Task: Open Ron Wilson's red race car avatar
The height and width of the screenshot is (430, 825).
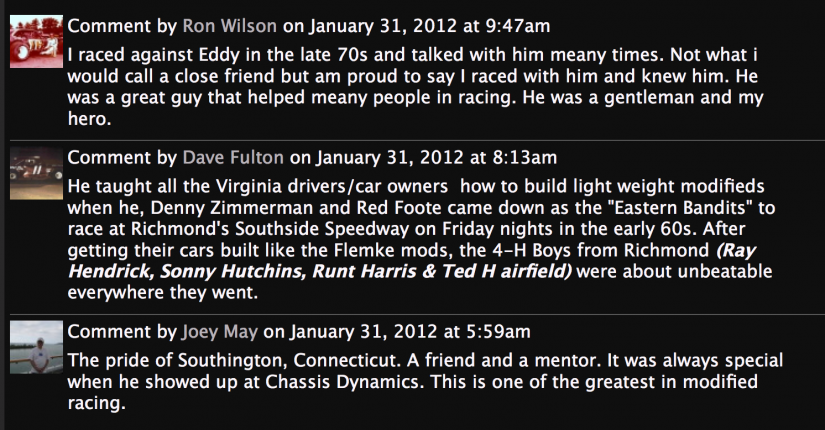Action: (x=36, y=41)
